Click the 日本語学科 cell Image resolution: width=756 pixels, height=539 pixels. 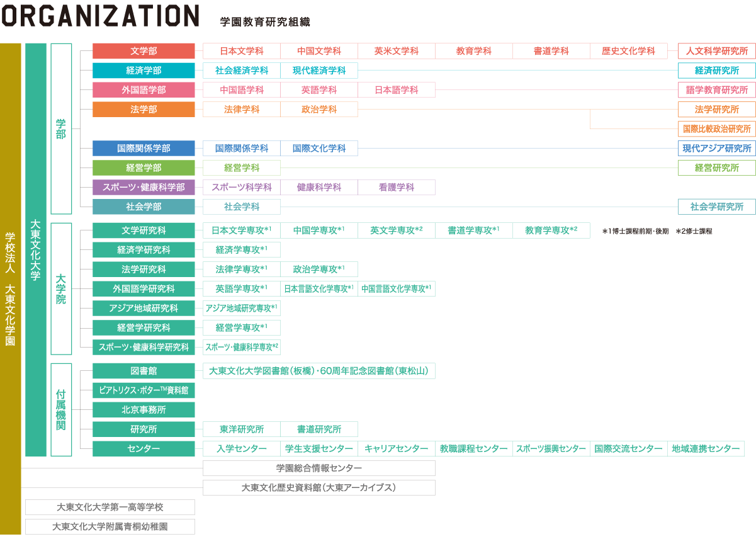pos(397,90)
